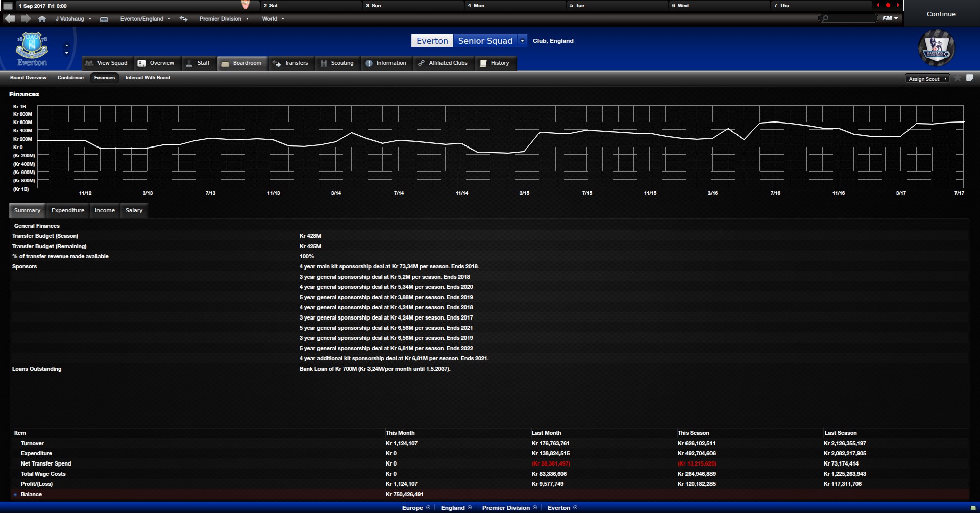Click the Kr 750,426,491 balance value
The width and height of the screenshot is (980, 513).
click(x=404, y=494)
